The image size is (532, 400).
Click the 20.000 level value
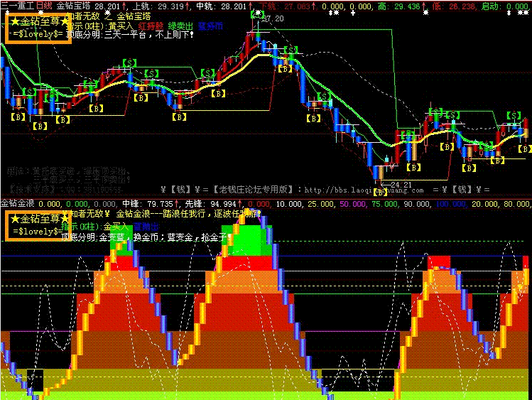pyautogui.click(x=484, y=204)
